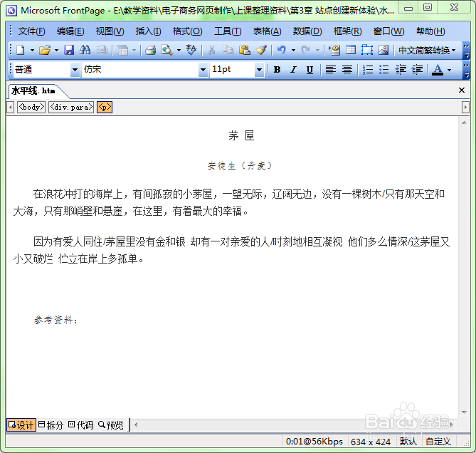Switch to 拆分 split view

click(51, 425)
